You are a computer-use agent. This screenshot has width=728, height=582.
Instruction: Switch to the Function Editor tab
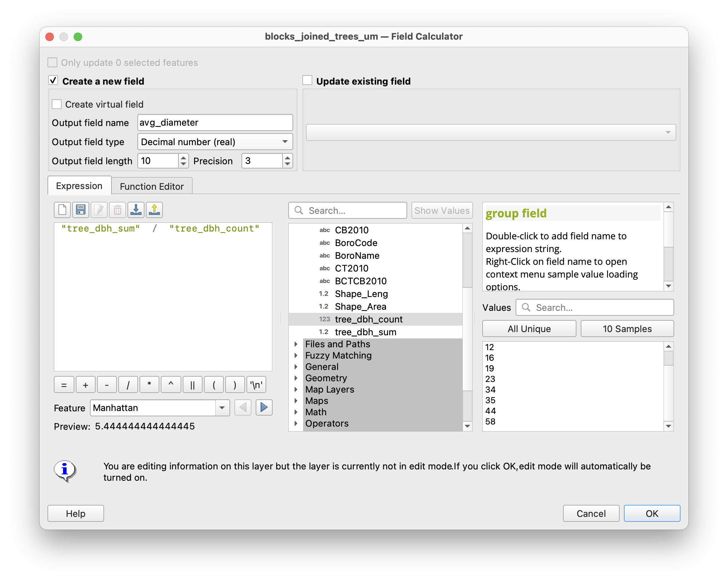152,186
